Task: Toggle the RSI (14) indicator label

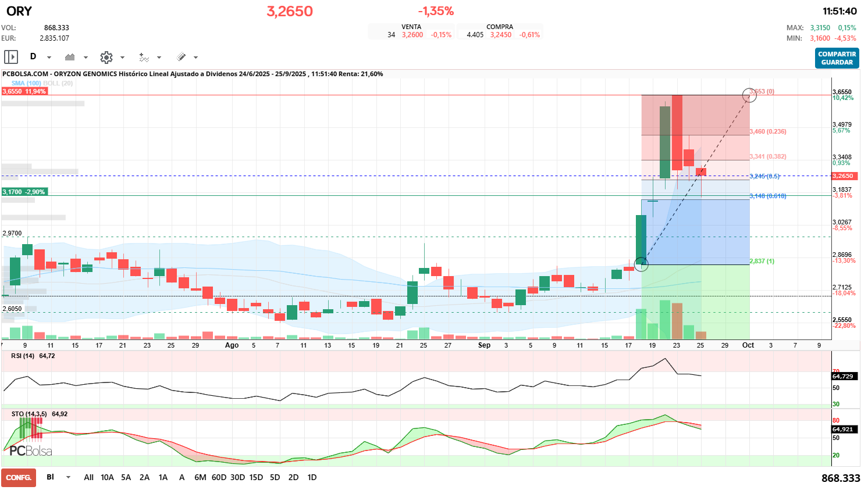Action: click(23, 356)
